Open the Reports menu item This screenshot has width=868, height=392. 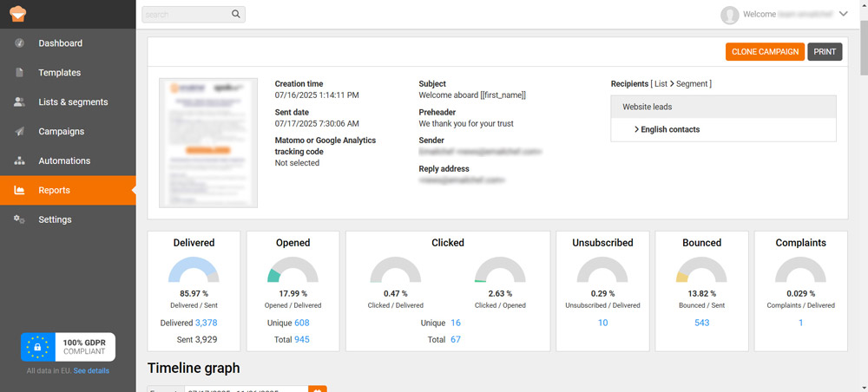54,191
